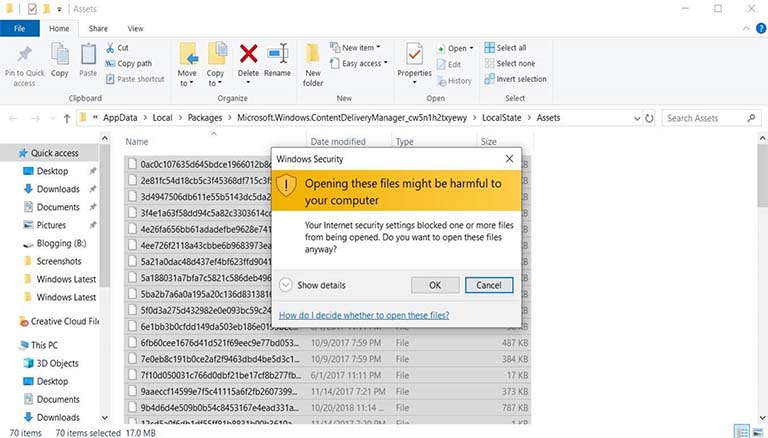Click the Properties icon

[x=414, y=54]
